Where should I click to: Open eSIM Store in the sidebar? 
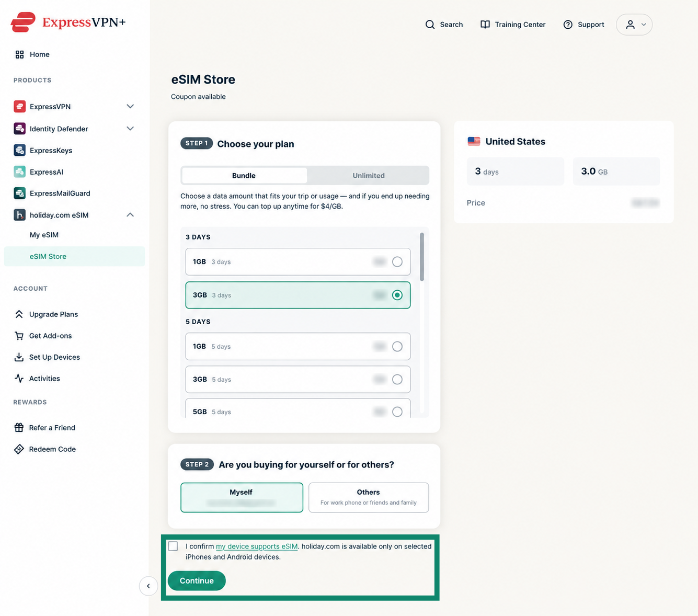[74, 257]
